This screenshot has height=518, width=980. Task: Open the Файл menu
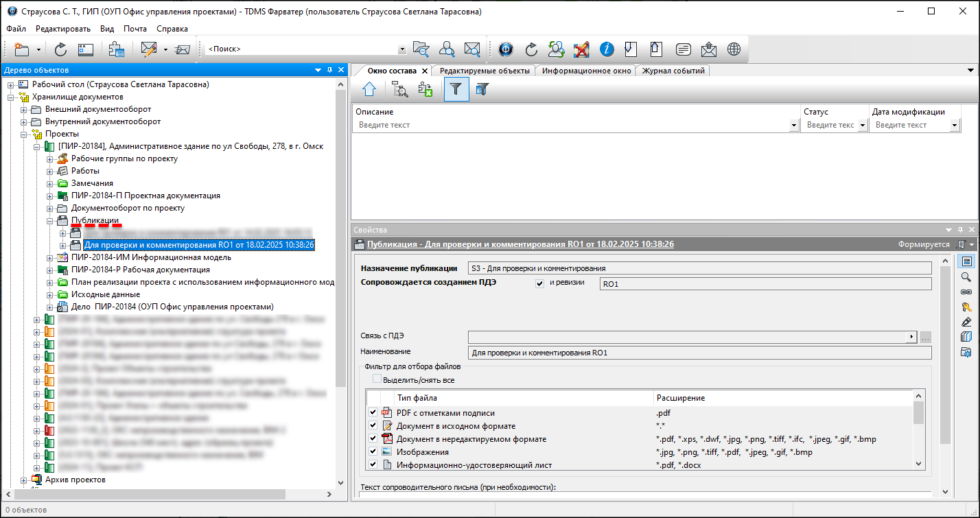tap(16, 29)
